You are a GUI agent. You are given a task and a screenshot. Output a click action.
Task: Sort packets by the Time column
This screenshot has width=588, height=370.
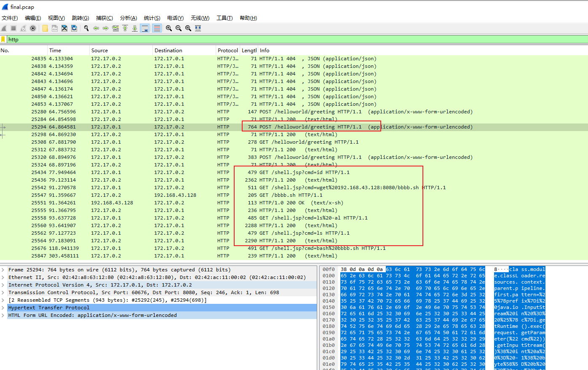tap(68, 50)
